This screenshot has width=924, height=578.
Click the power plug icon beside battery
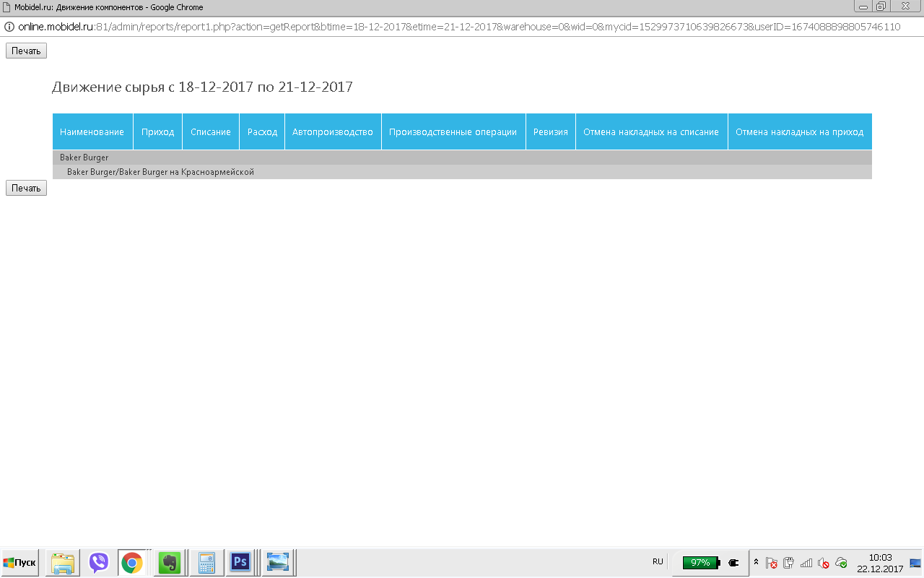(x=734, y=562)
